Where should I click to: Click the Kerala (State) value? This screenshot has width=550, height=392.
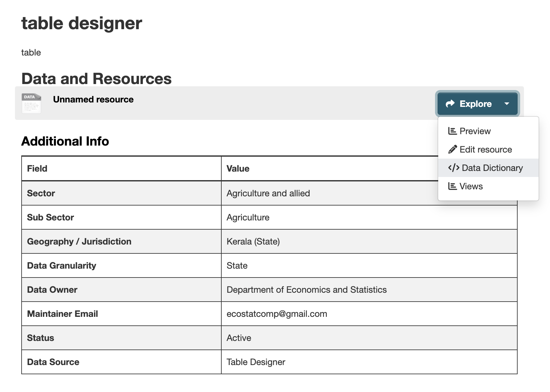pos(253,241)
